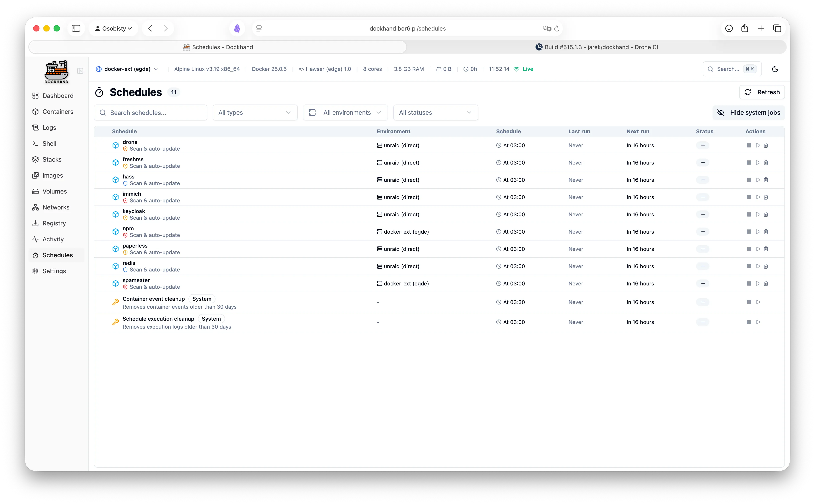815x504 pixels.
Task: Switch to Drone CI build tab
Action: point(596,47)
